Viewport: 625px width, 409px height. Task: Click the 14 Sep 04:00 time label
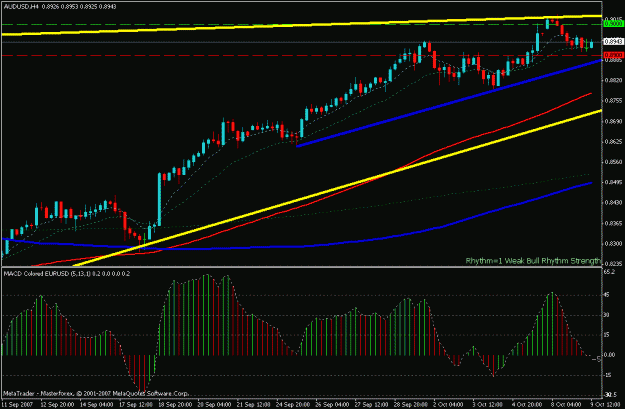coord(96,404)
